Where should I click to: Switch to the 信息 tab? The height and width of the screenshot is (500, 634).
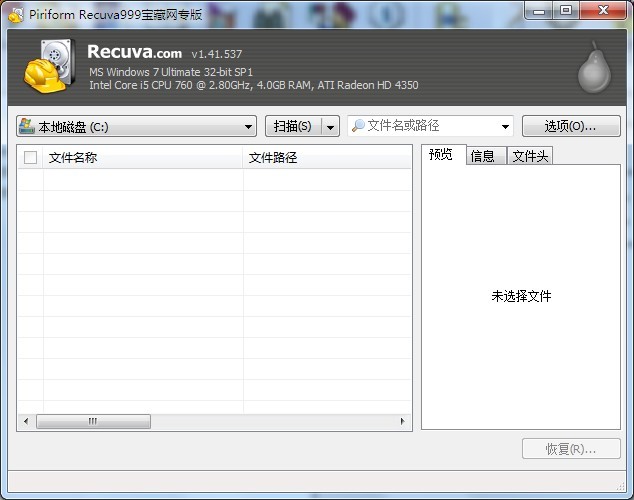pos(483,156)
